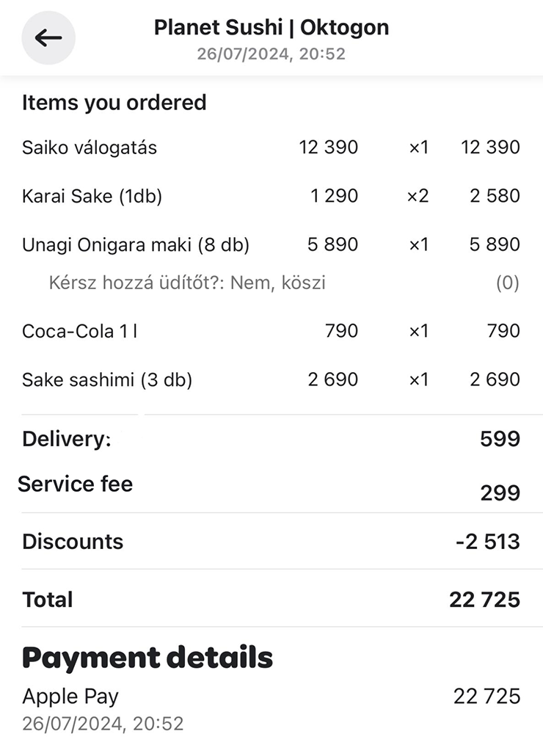
Task: Select the ×2 quantity for Karai Sake
Action: (x=418, y=196)
